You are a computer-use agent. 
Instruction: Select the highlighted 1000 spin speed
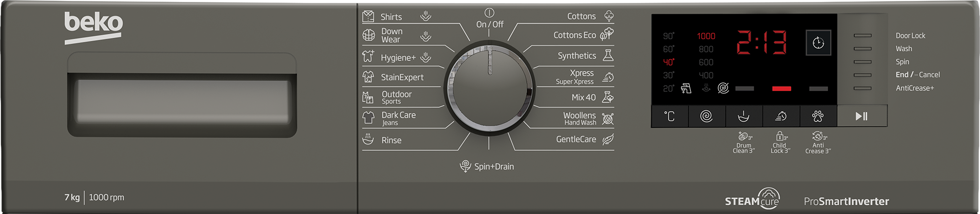point(706,36)
